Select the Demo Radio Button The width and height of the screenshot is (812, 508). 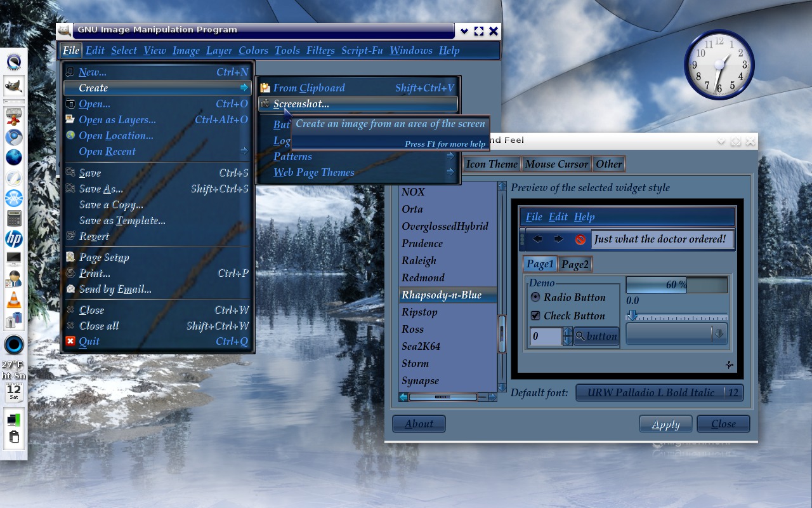535,297
